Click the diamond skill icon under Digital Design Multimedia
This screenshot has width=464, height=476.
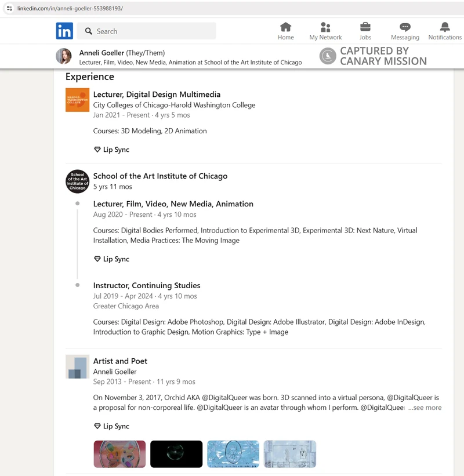coord(97,150)
